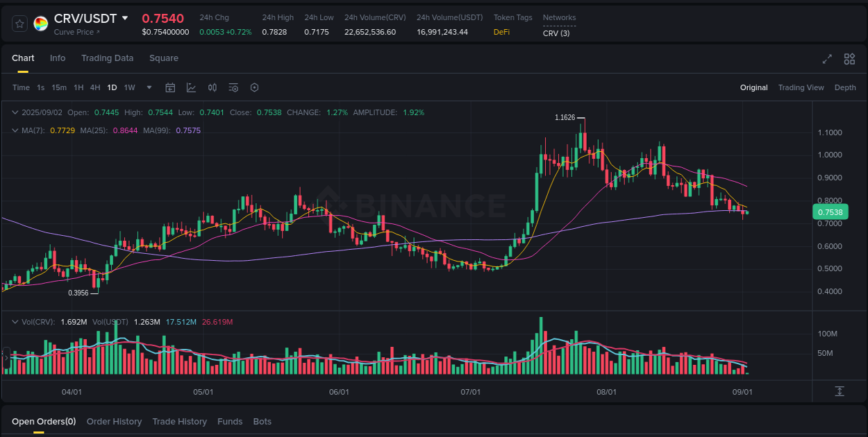Image resolution: width=868 pixels, height=437 pixels.
Task: Collapse the MA indicators row chevron
Action: point(15,130)
